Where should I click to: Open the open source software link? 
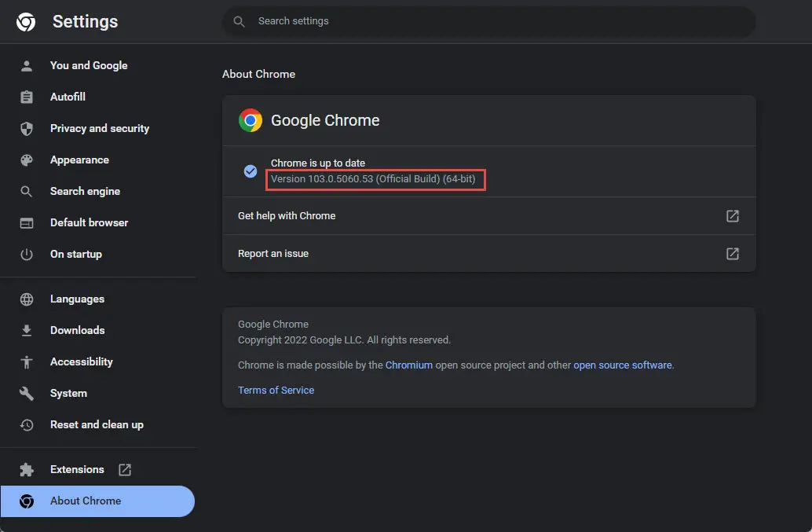click(623, 365)
